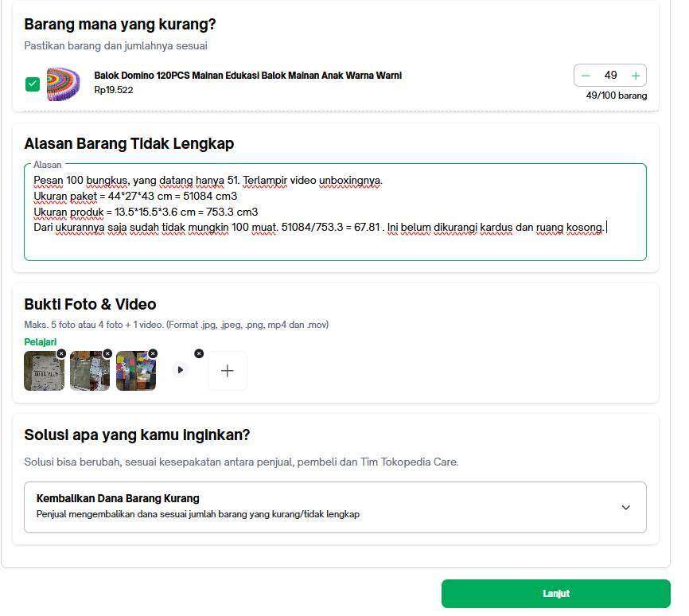Viewport: 689px width, 616px height.
Task: Click the Solusi apa yang kamu inginkan heading
Action: 137,435
